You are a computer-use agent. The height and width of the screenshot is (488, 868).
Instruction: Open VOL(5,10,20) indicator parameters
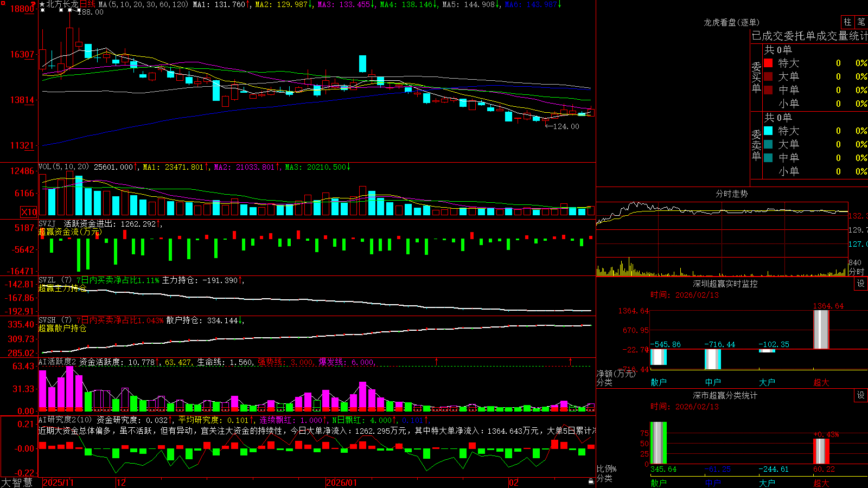click(64, 167)
